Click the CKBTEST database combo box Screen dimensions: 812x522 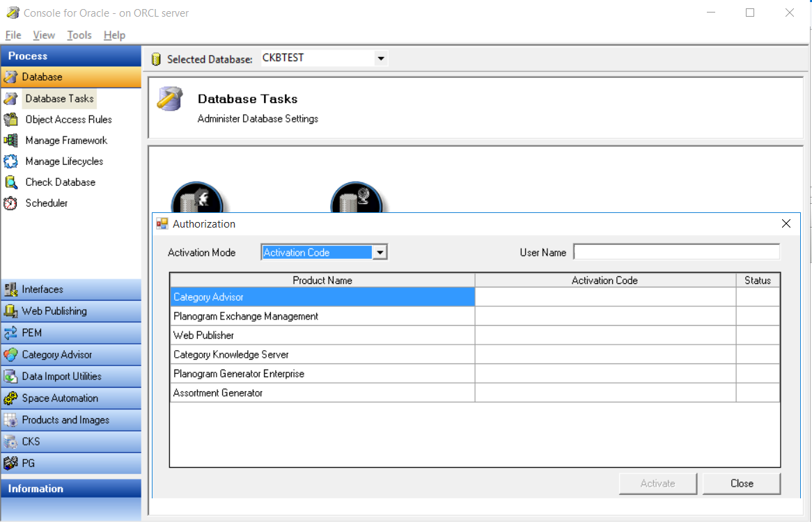pos(324,58)
